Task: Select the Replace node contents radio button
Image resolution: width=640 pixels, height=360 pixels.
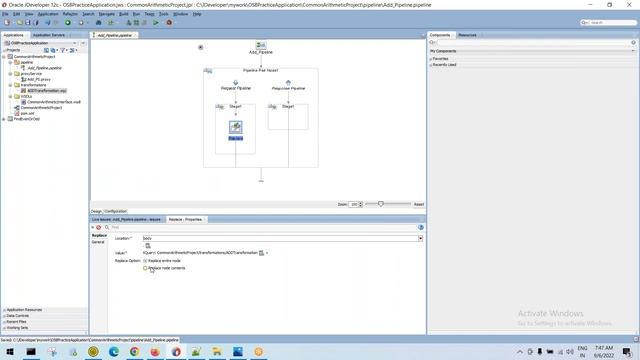Action: click(x=145, y=268)
